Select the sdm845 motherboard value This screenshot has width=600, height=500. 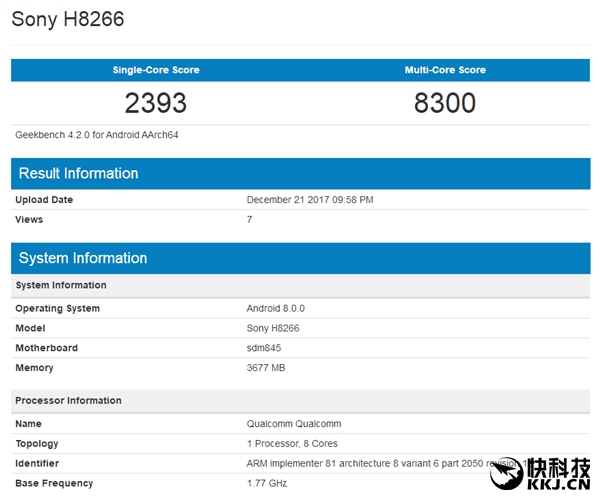(x=264, y=348)
